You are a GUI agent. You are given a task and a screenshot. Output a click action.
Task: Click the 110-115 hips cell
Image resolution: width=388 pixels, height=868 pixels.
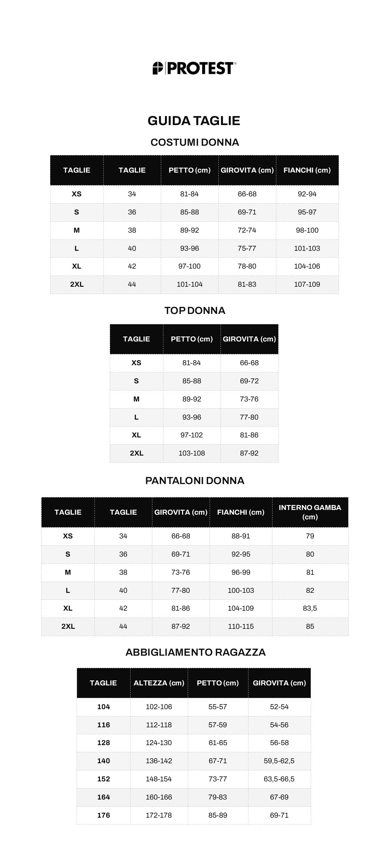[x=241, y=626]
